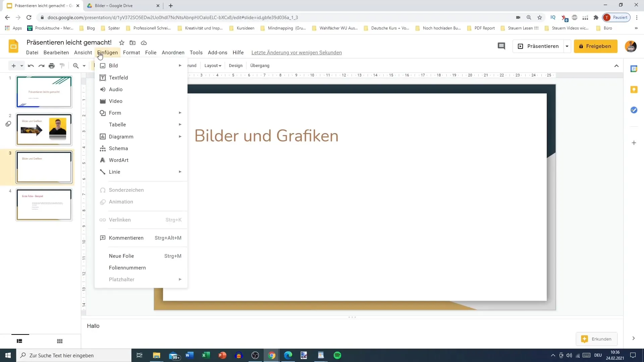
Task: Star the presentation title
Action: click(x=122, y=43)
